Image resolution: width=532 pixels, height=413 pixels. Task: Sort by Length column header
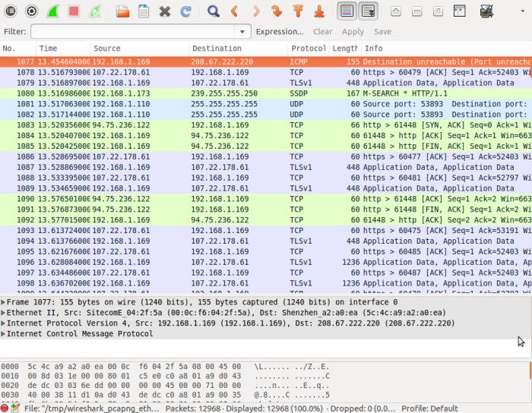[345, 48]
